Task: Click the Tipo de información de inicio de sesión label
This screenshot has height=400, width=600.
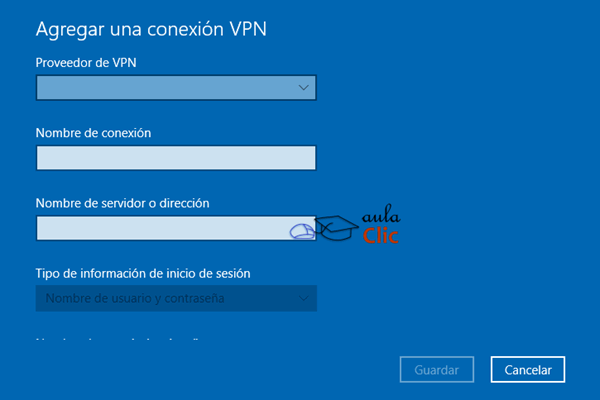Action: [x=143, y=273]
